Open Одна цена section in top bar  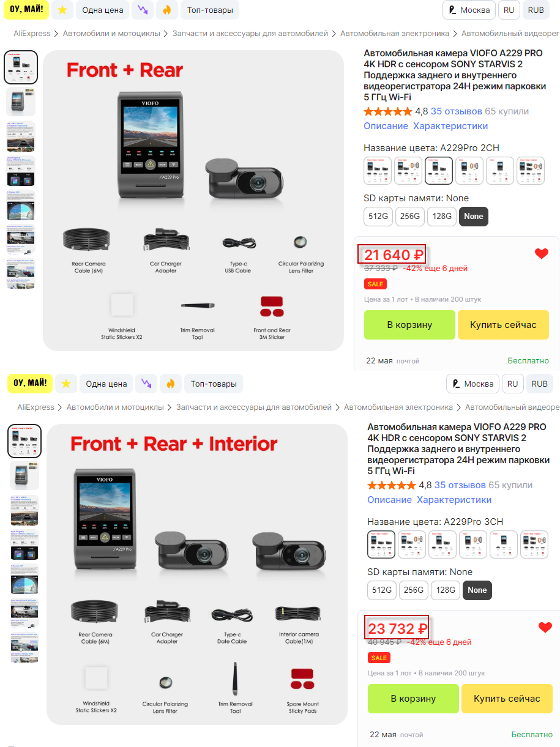coord(103,10)
